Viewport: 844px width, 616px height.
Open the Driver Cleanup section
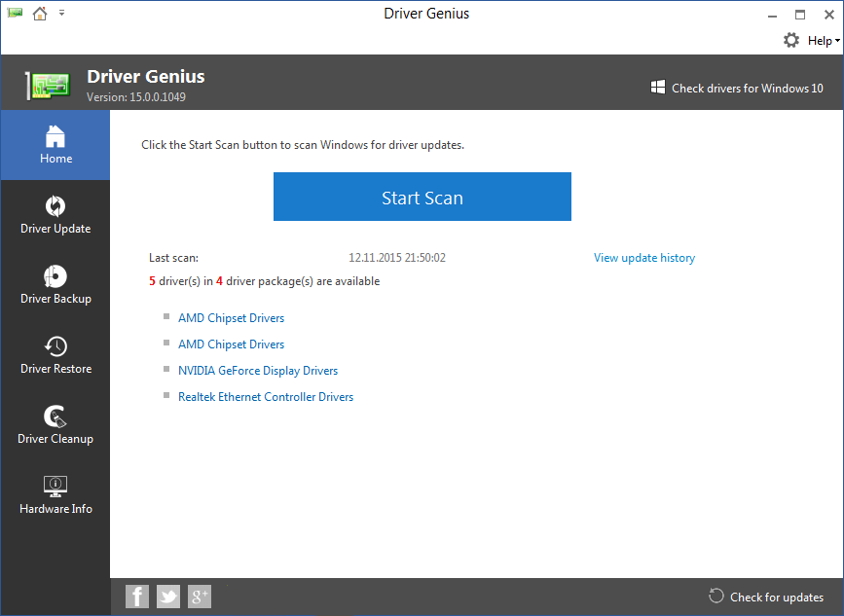tap(55, 424)
